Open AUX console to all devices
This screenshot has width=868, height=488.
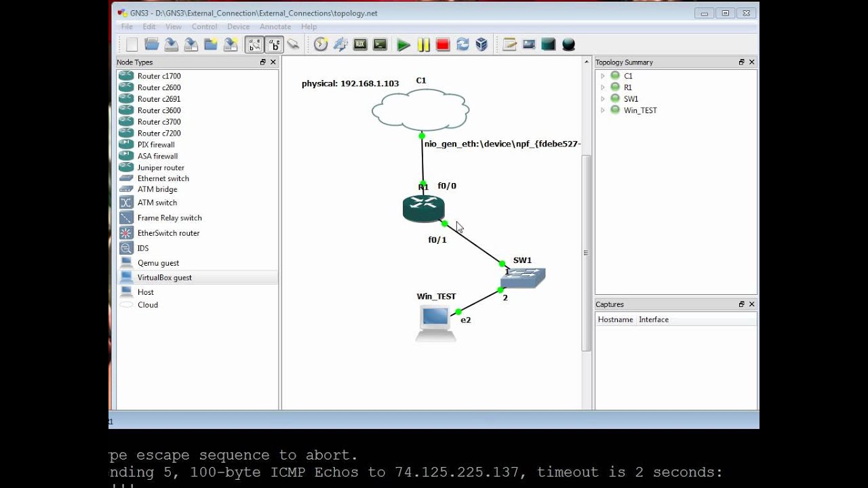coord(360,45)
